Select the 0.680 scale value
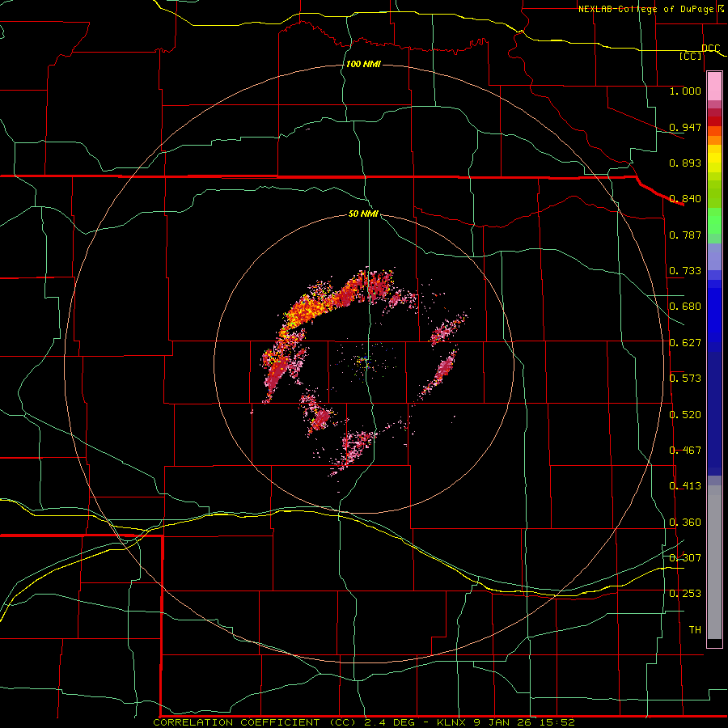The image size is (728, 728). coord(685,307)
